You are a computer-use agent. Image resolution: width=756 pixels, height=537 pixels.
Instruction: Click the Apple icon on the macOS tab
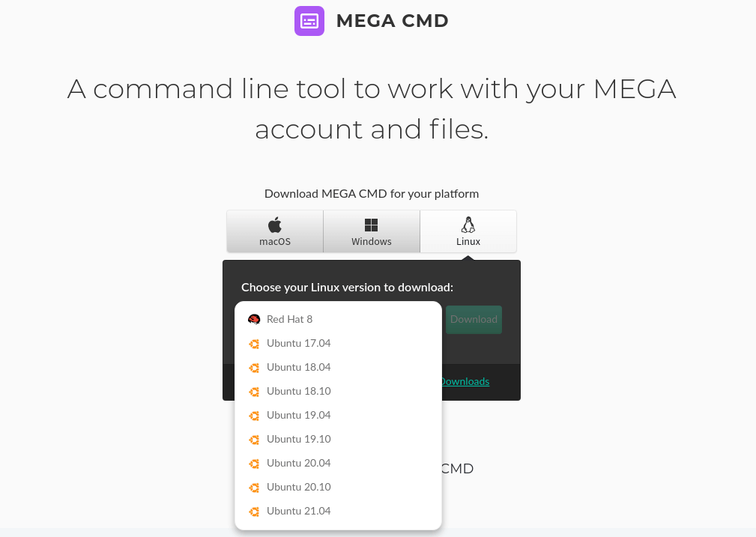coord(274,223)
